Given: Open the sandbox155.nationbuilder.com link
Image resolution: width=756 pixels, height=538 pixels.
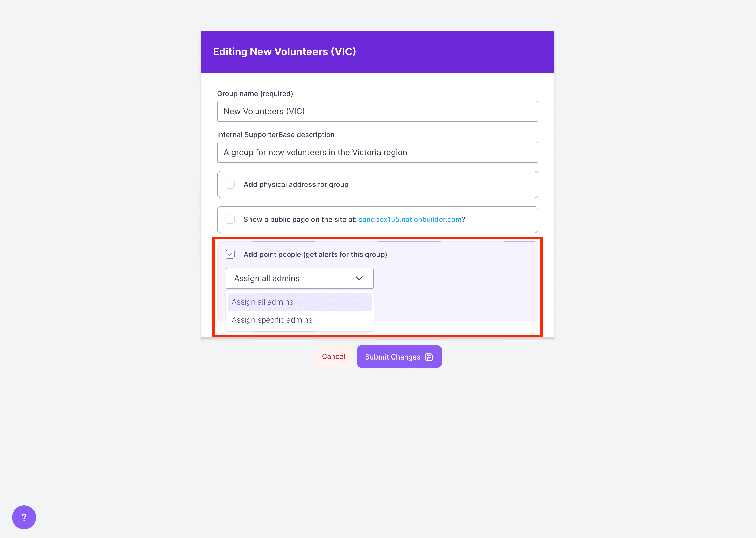Looking at the screenshot, I should 410,219.
